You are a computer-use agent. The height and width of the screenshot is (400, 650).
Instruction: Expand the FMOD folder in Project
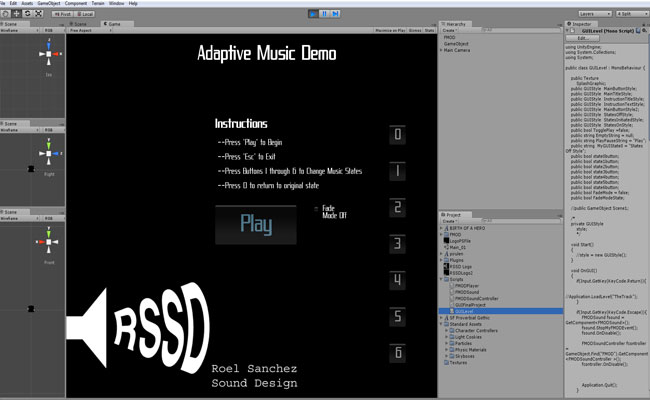[x=441, y=235]
